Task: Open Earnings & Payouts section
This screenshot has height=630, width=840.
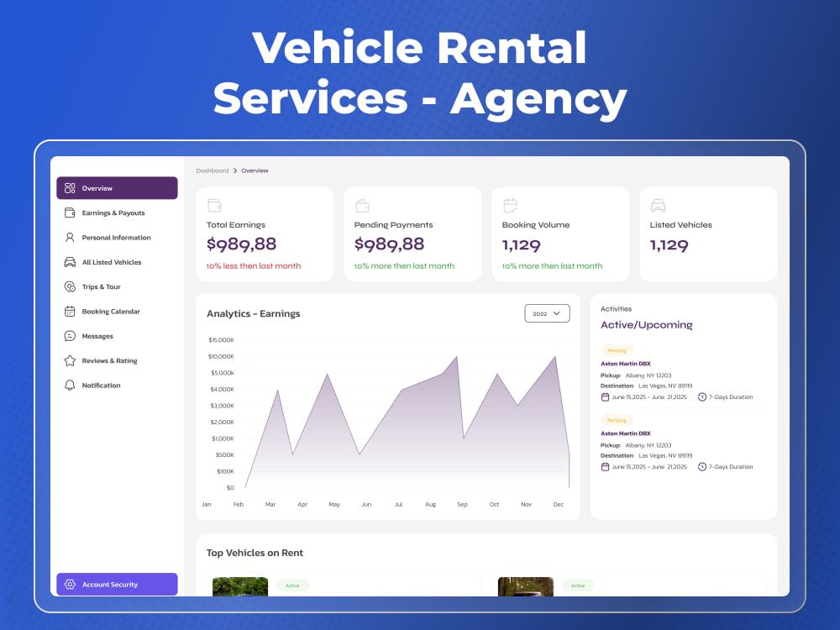Action: (117, 213)
